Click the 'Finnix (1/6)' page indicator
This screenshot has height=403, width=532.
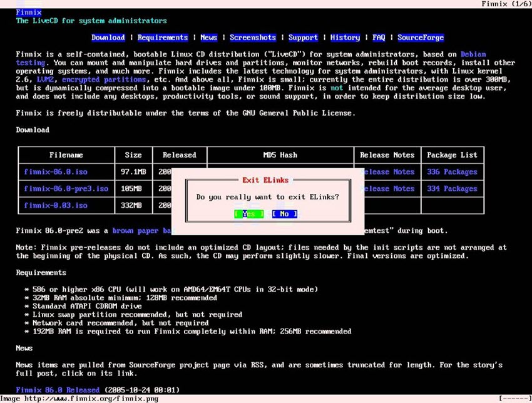pyautogui.click(x=506, y=4)
